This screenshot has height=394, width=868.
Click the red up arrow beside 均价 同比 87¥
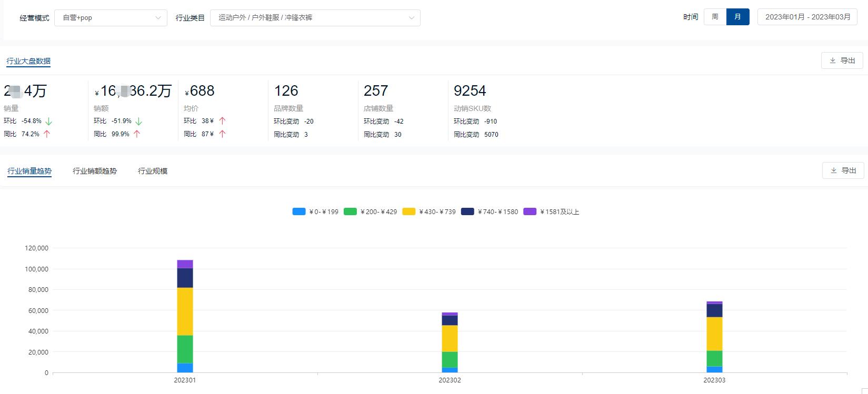222,134
